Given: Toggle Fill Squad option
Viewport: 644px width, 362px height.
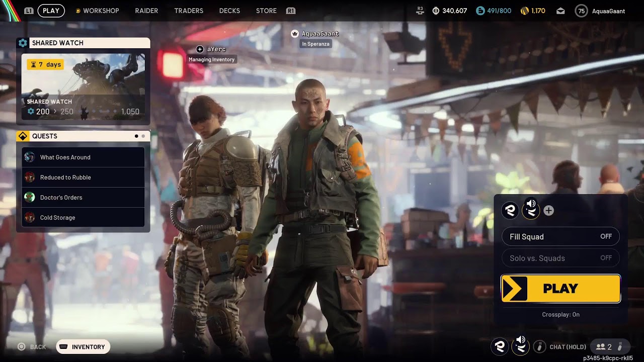Looking at the screenshot, I should coord(560,236).
